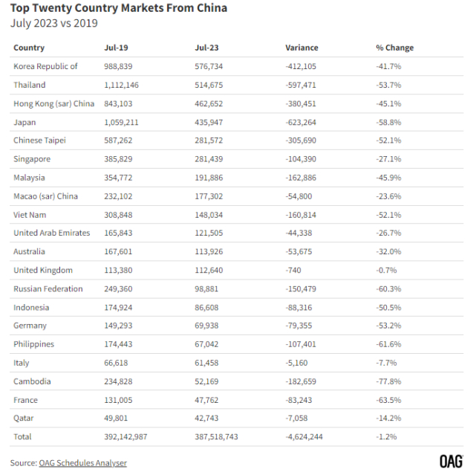Select Qatar's Jul-23 value 42,743

click(x=209, y=418)
